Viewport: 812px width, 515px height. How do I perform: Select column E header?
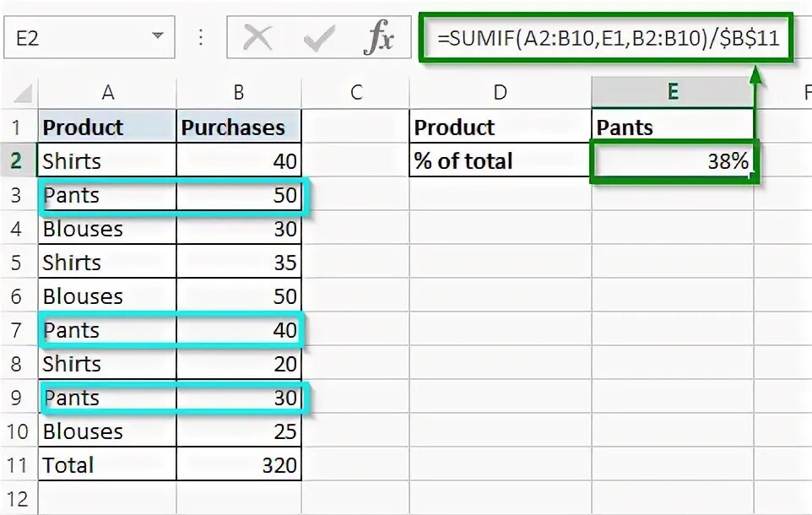pos(673,93)
